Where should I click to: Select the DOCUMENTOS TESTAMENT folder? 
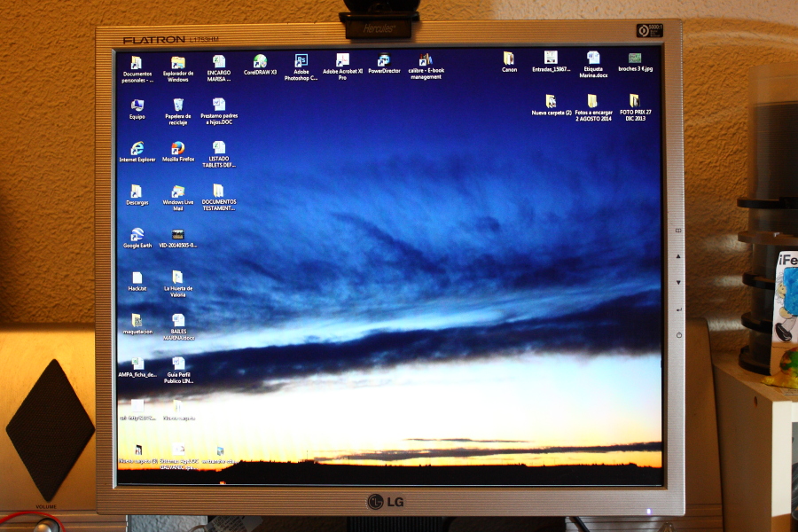tap(219, 197)
